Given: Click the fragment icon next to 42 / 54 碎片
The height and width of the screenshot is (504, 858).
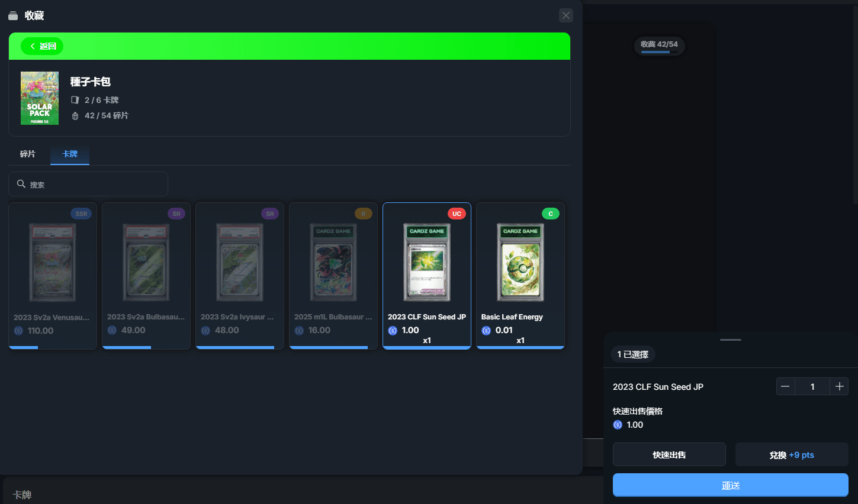Looking at the screenshot, I should (75, 116).
